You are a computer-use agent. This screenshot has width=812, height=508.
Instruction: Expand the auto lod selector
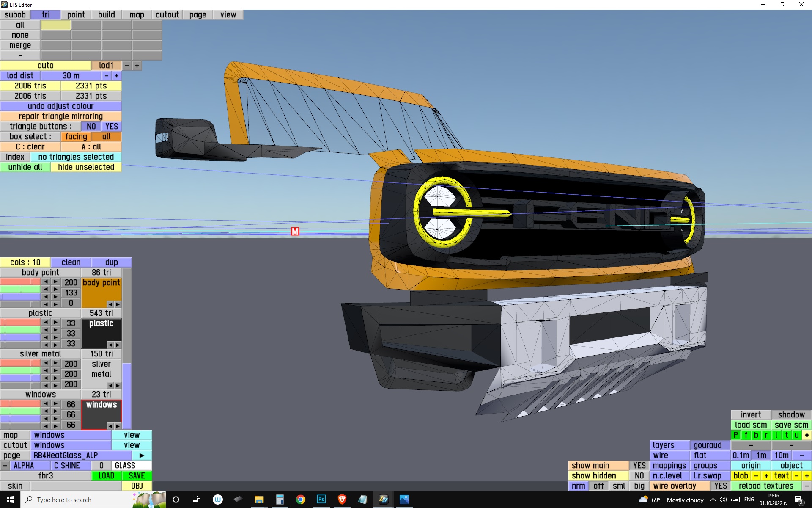pyautogui.click(x=45, y=66)
